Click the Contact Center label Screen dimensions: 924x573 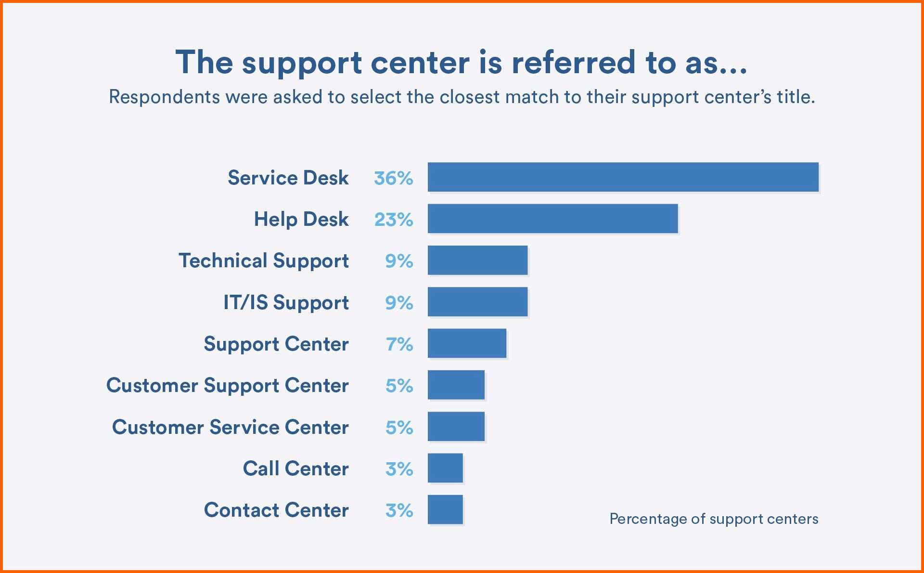pyautogui.click(x=276, y=510)
